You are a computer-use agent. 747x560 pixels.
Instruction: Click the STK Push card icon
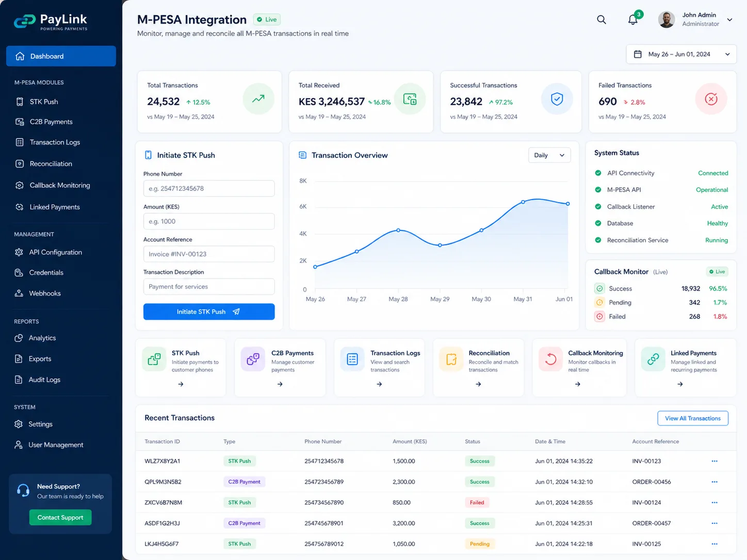click(154, 359)
